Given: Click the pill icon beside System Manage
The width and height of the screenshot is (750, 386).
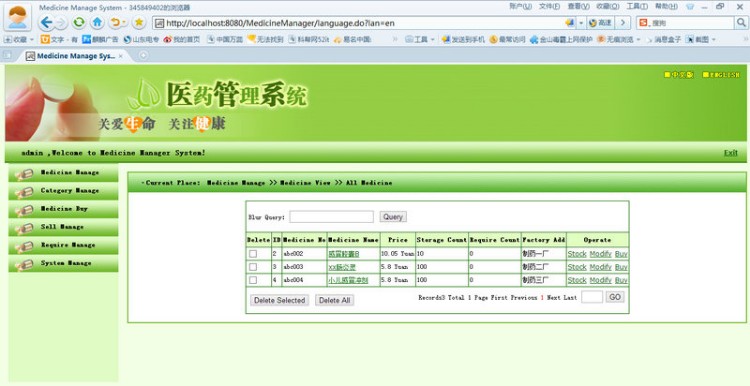Looking at the screenshot, I should pos(24,265).
